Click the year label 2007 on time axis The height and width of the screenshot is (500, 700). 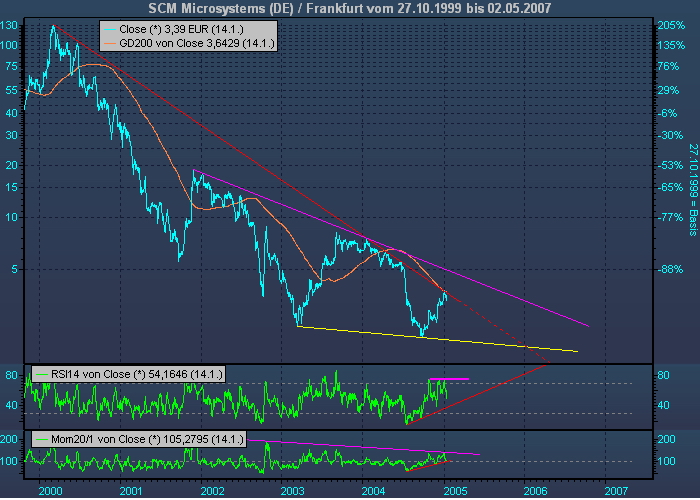pyautogui.click(x=617, y=491)
